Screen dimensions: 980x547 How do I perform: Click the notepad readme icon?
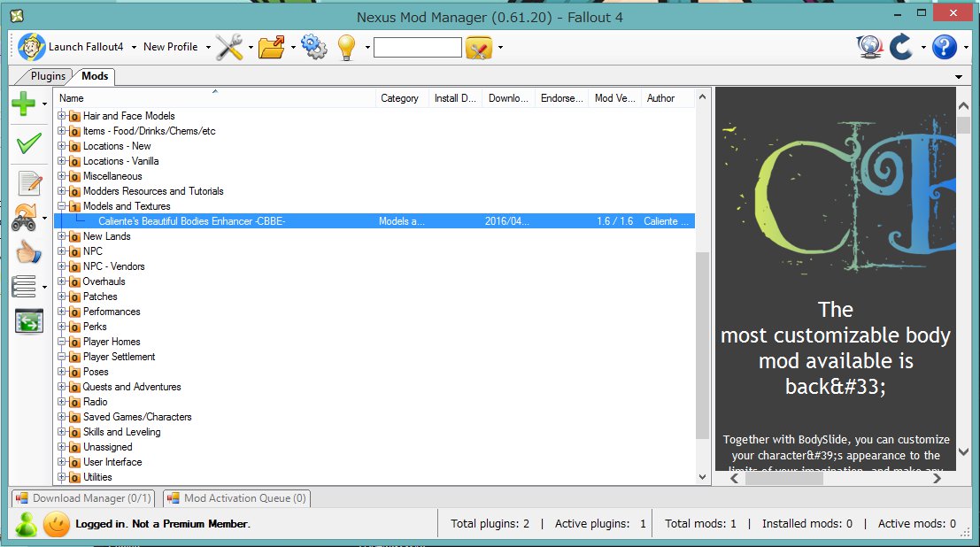pos(29,183)
